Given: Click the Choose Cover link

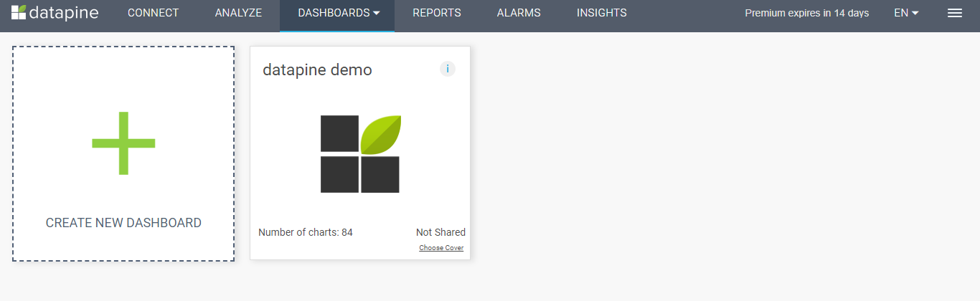Looking at the screenshot, I should (441, 248).
